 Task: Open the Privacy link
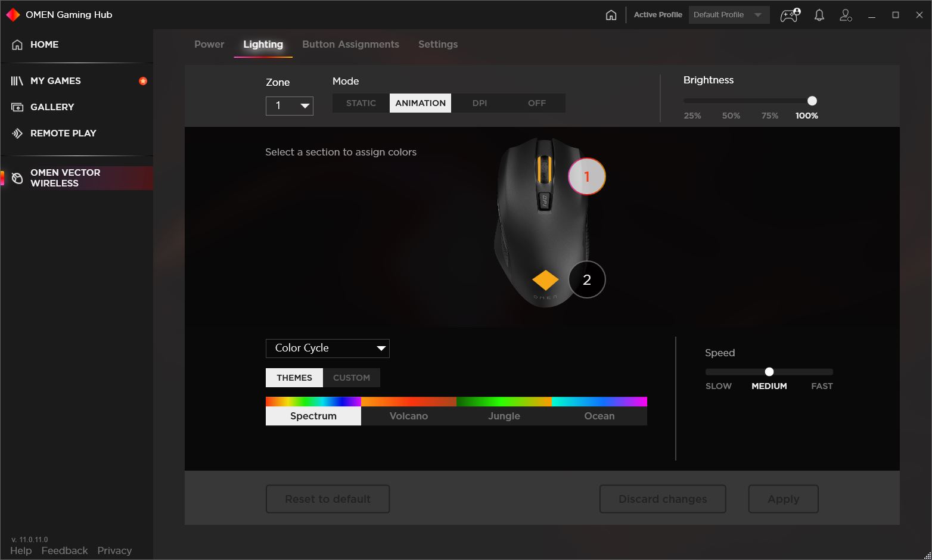114,551
